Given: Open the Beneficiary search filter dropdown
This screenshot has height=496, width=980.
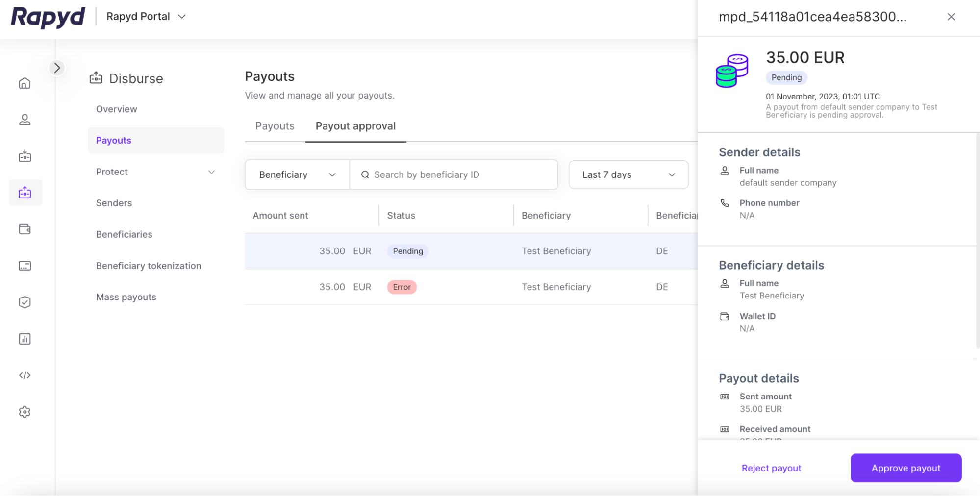Looking at the screenshot, I should 296,174.
